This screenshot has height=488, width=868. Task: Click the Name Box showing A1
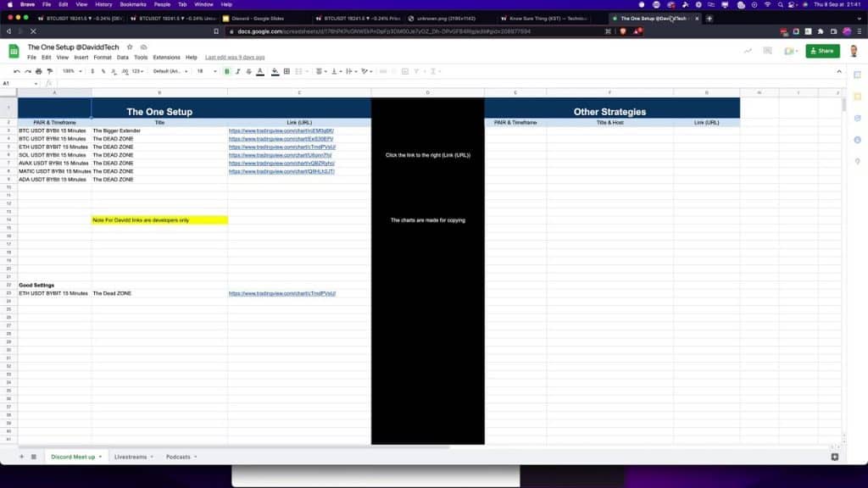[17, 83]
